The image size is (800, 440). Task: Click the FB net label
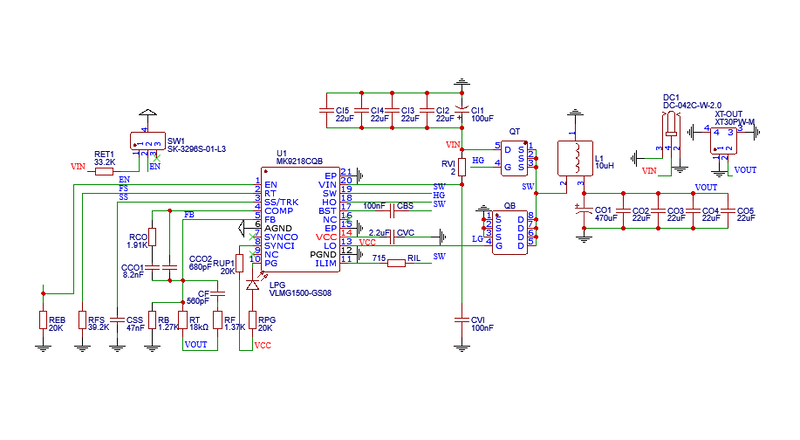coord(189,215)
